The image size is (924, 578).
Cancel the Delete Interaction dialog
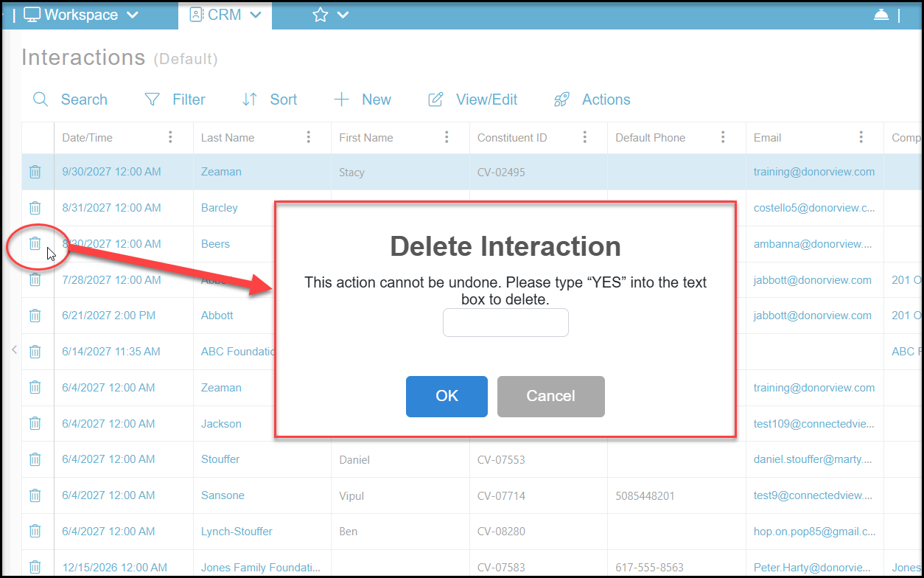[550, 397]
